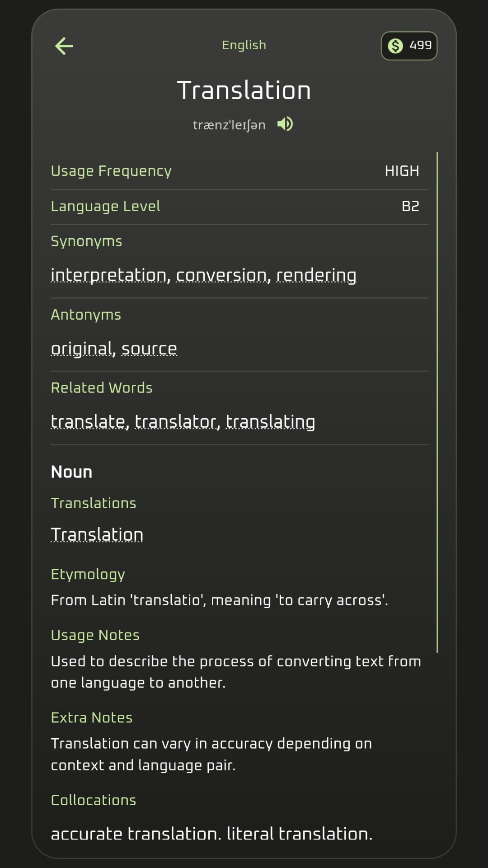Click the Etymology section heading
Image resolution: width=488 pixels, height=868 pixels.
coord(88,574)
